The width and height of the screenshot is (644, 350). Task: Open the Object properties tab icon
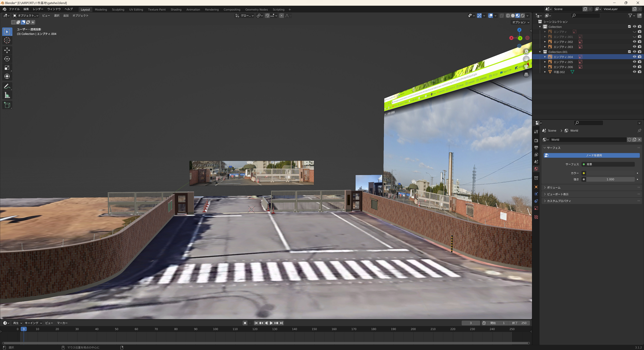(x=536, y=187)
